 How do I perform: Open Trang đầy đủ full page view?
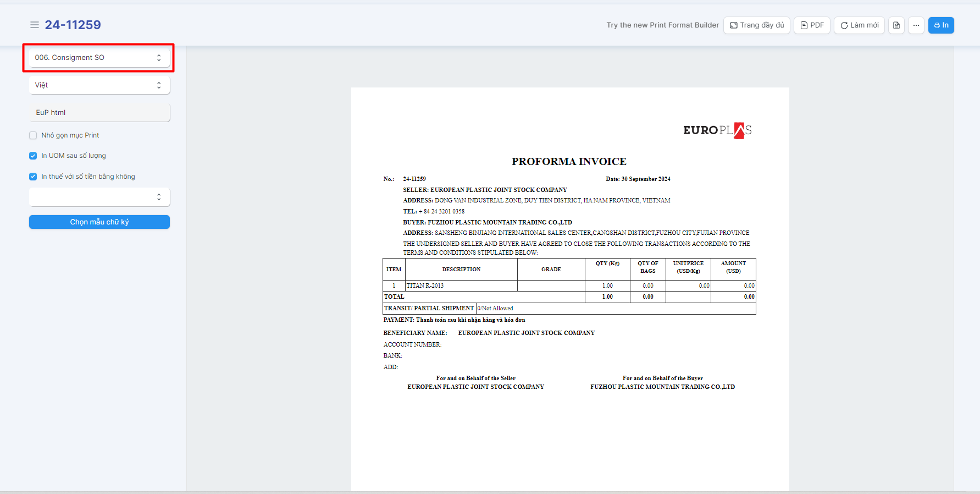coord(757,25)
